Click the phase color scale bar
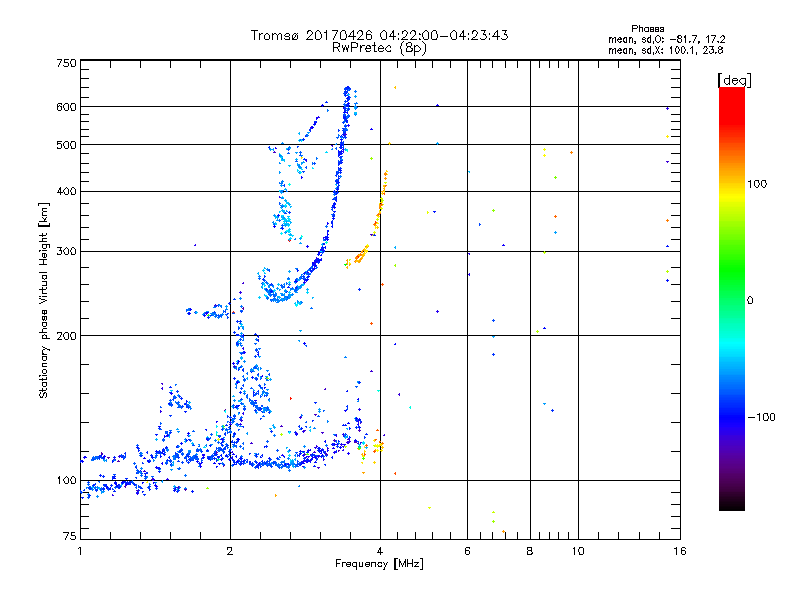 [x=732, y=298]
